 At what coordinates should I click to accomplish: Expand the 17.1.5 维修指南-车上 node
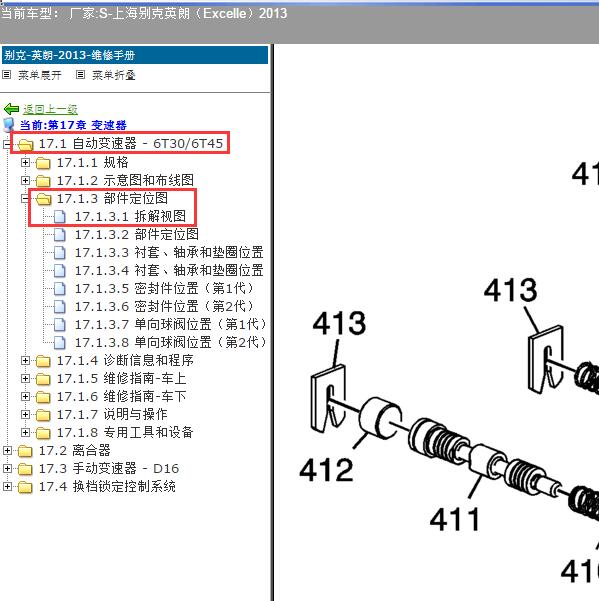click(25, 379)
